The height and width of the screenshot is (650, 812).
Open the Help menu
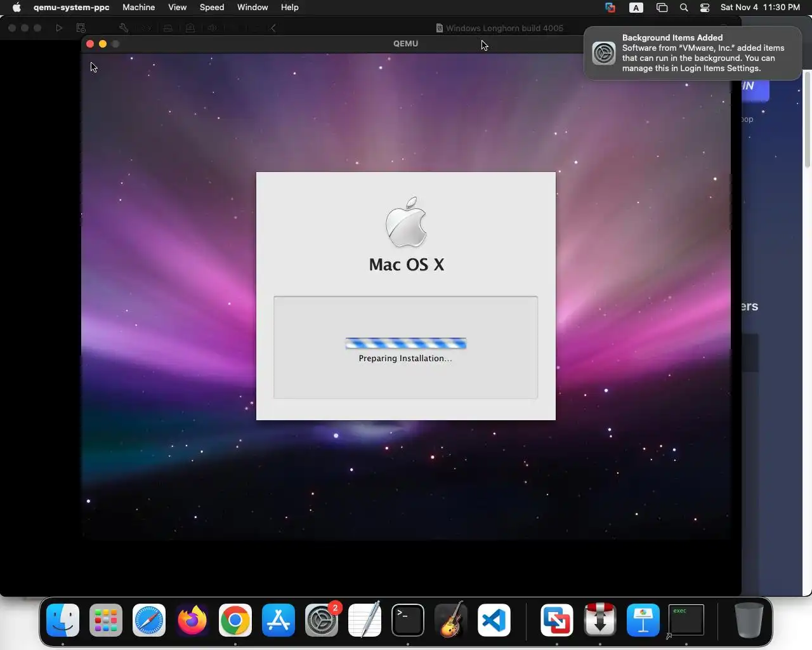(x=289, y=8)
